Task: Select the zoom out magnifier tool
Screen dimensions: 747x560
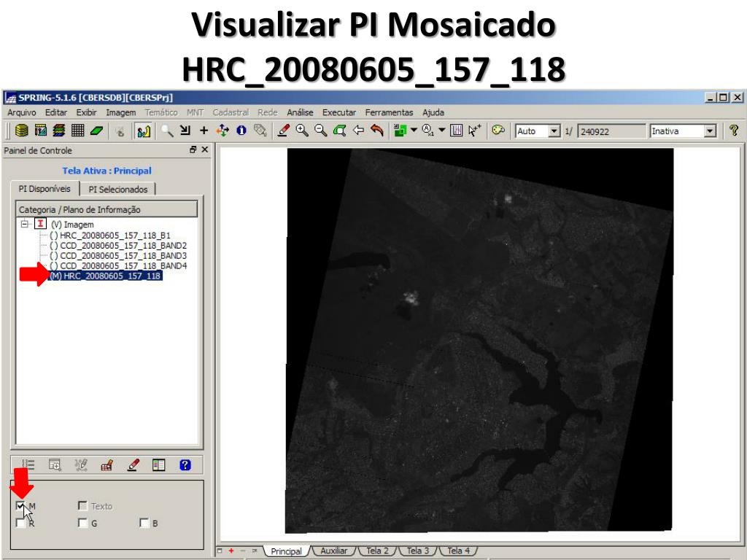Action: coord(321,131)
